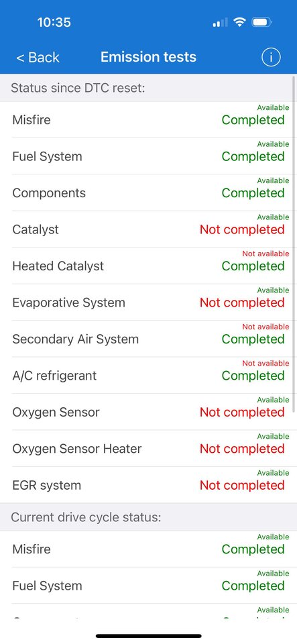Click the Oxygen Sensor Not completed label
This screenshot has height=644, width=297.
tap(242, 412)
